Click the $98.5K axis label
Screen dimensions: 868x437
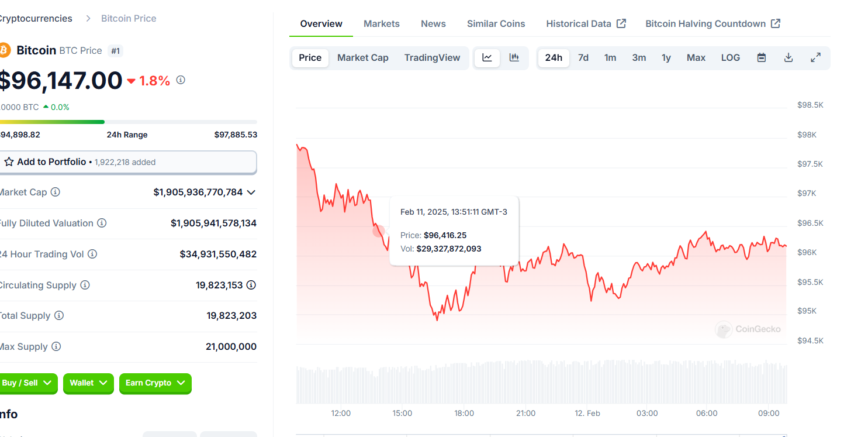tap(810, 105)
